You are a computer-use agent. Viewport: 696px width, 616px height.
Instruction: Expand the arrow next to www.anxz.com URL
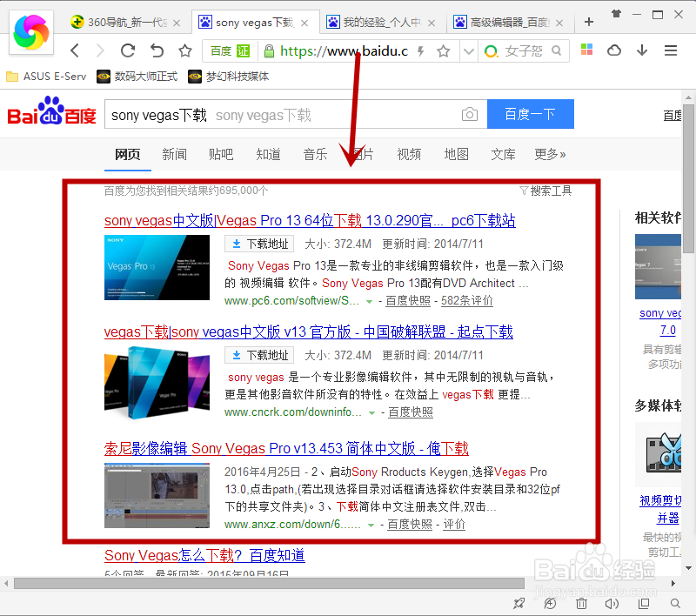tap(371, 526)
